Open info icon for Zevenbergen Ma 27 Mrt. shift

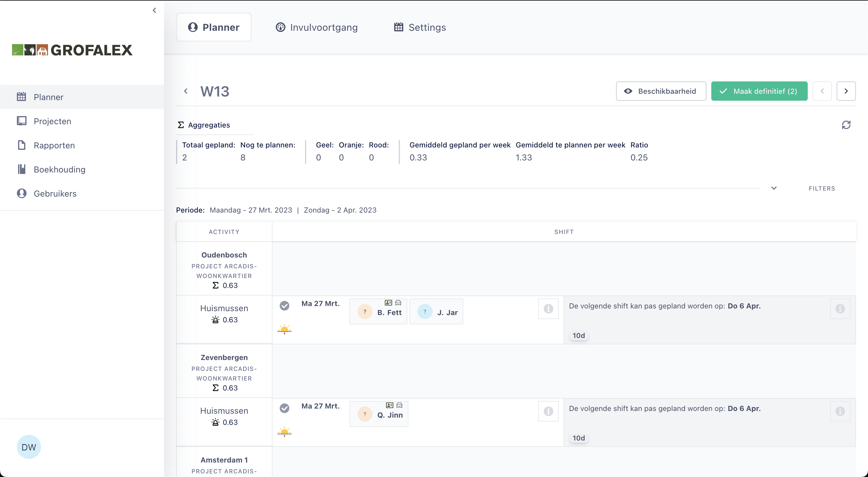click(x=548, y=411)
